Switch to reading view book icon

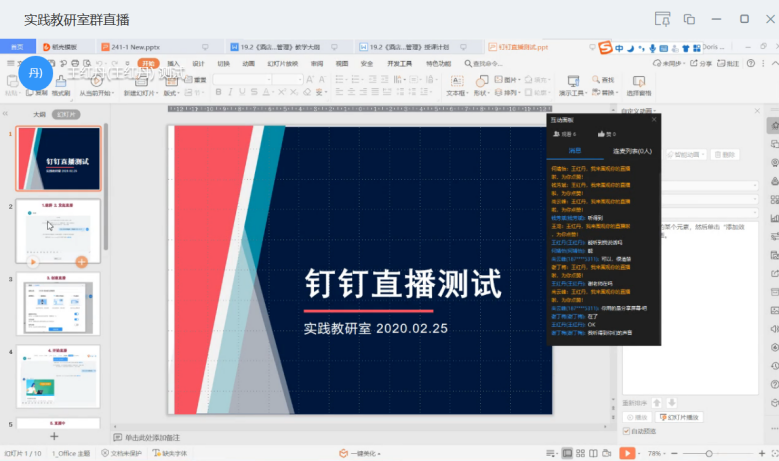point(593,453)
